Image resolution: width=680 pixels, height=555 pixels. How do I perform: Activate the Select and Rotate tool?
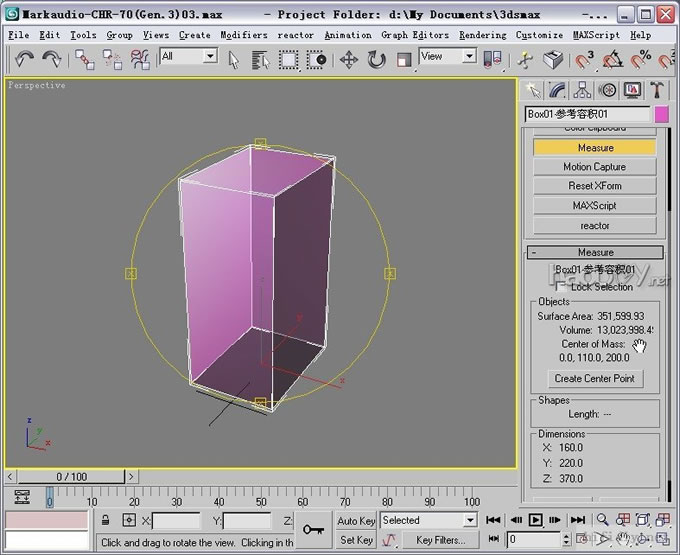377,60
